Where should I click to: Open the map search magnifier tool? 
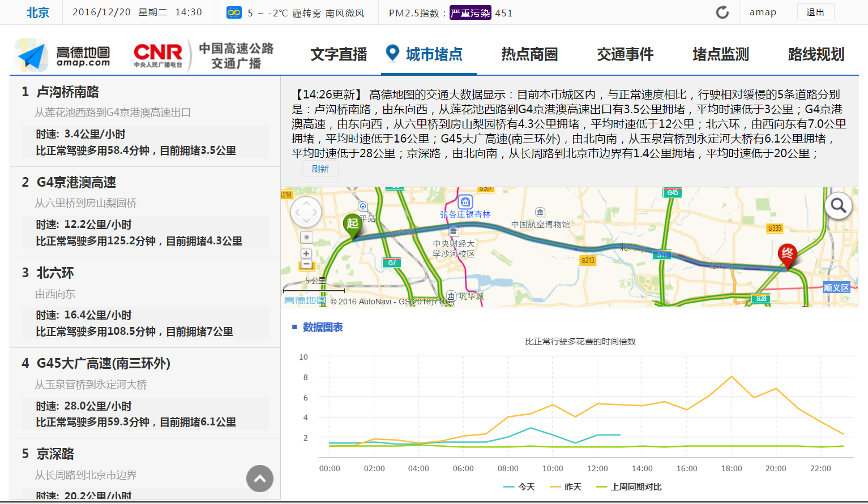[838, 205]
